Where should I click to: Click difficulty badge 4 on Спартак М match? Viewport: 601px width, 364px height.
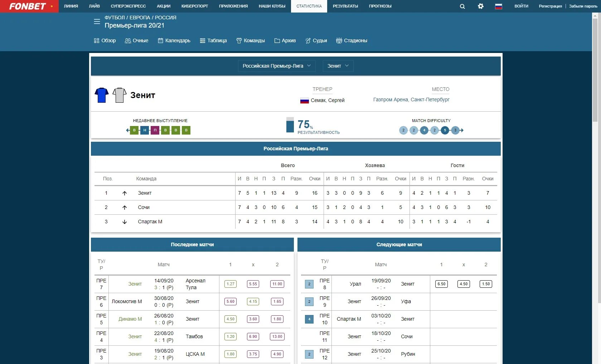309,319
